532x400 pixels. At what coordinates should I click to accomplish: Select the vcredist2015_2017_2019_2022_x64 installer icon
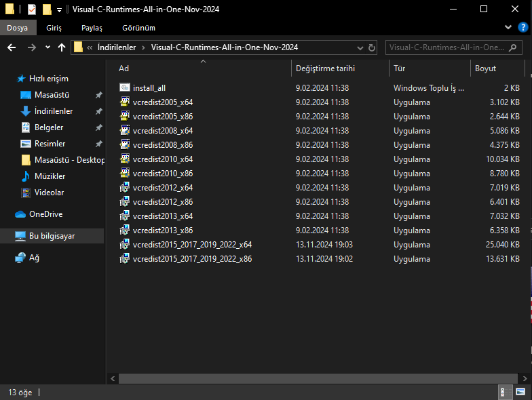125,244
